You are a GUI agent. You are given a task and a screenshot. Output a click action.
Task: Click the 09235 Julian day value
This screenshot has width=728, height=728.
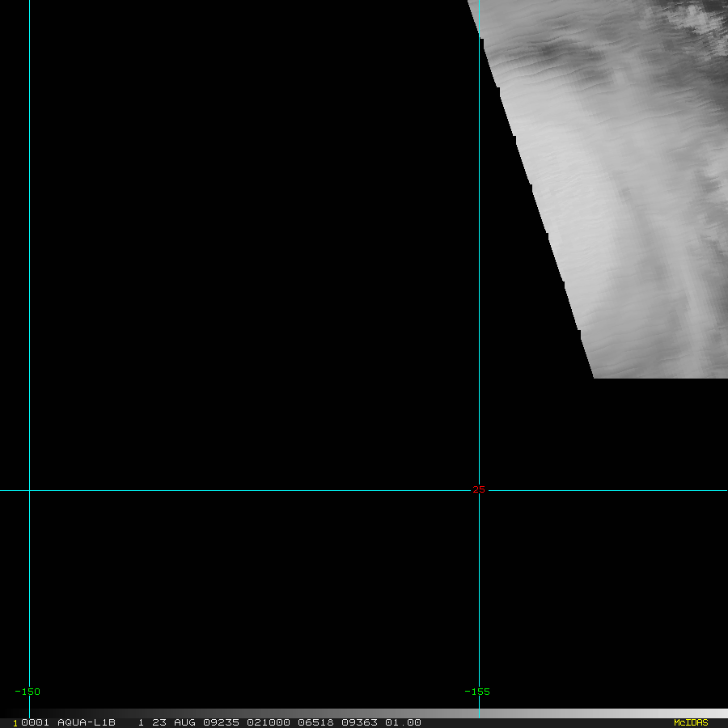point(221,722)
